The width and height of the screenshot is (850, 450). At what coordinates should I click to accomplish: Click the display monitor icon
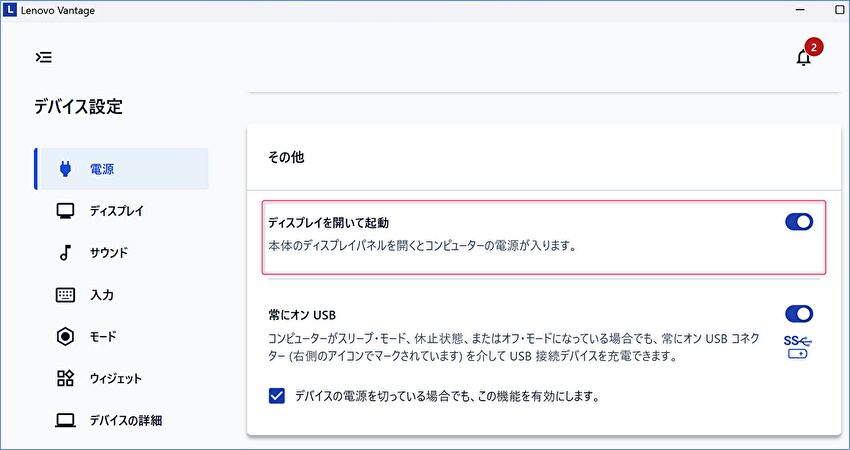point(65,211)
